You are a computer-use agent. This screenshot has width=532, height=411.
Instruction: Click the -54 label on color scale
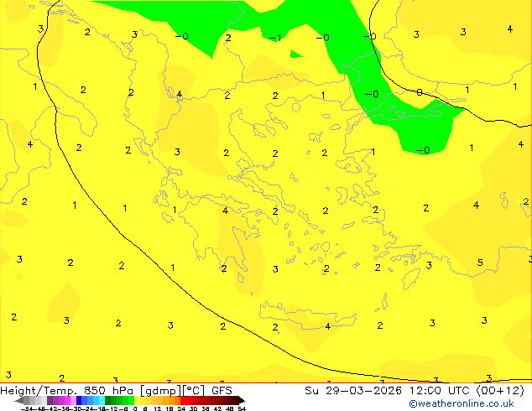pyautogui.click(x=27, y=408)
